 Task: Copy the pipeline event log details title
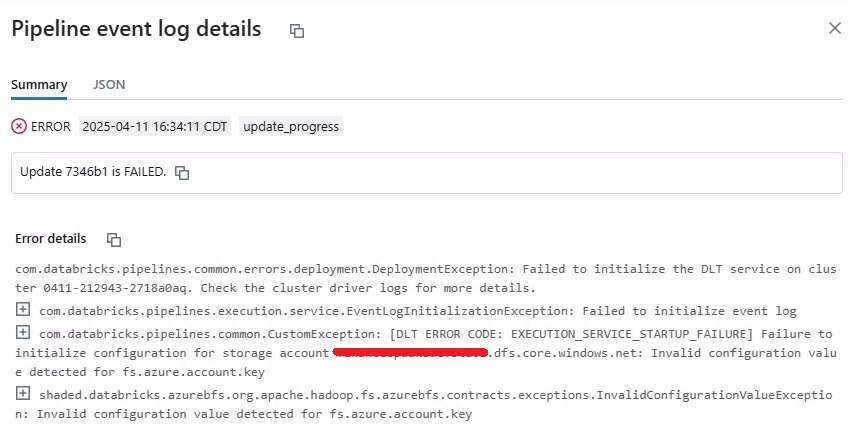click(297, 31)
